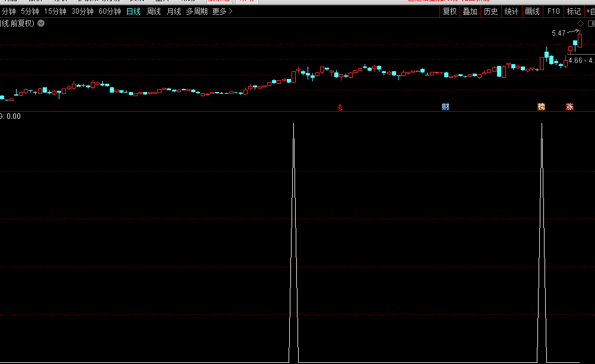This screenshot has width=595, height=364.
Task: Open the 标记 mark tool
Action: pos(574,11)
